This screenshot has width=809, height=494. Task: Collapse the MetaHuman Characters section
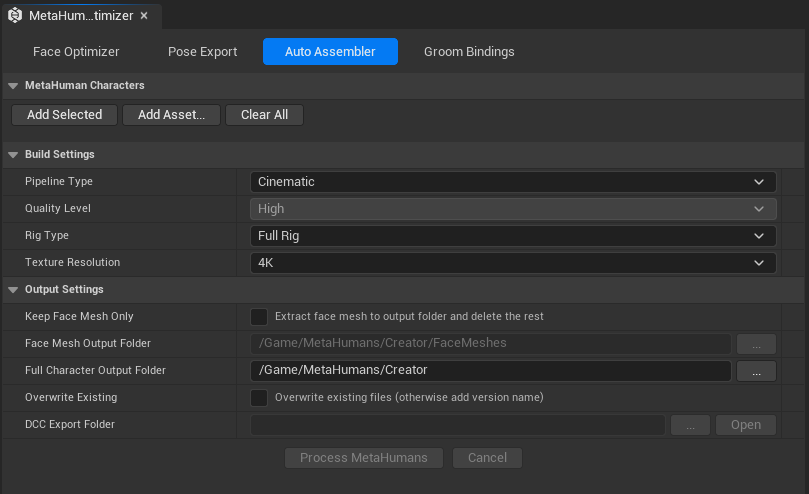click(x=13, y=86)
